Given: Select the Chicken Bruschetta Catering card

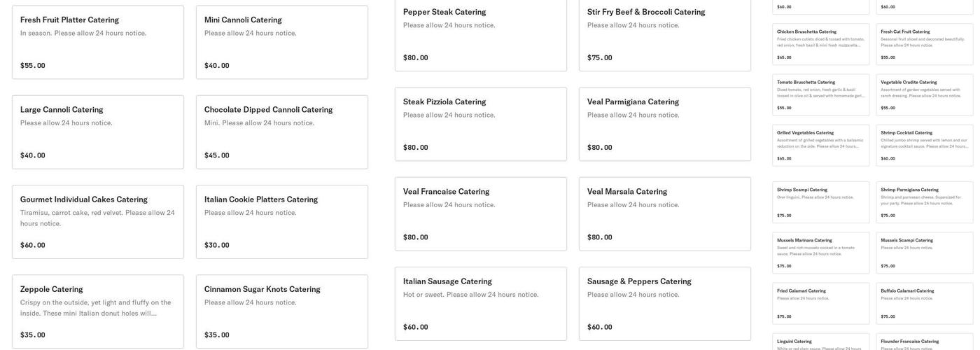Looking at the screenshot, I should tap(820, 44).
